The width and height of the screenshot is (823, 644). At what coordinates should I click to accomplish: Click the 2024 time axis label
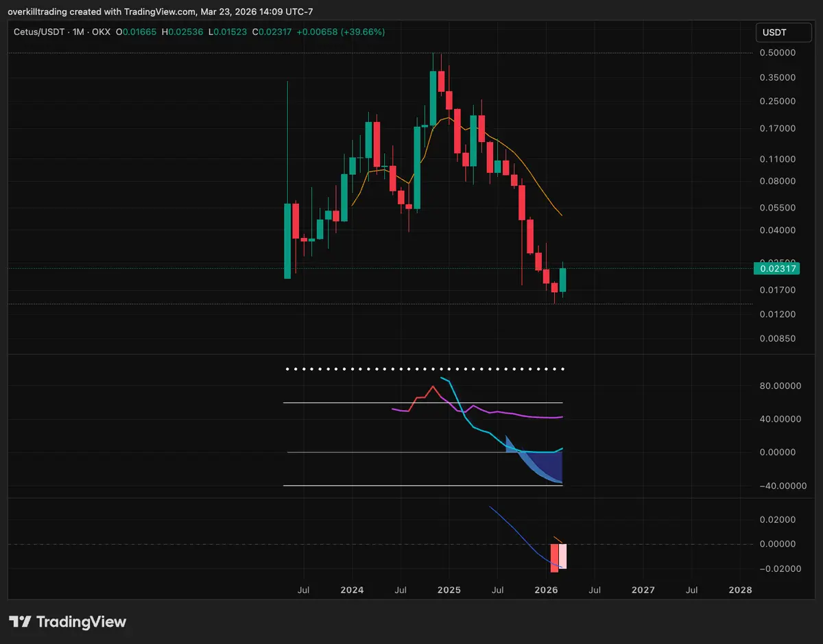pyautogui.click(x=352, y=590)
